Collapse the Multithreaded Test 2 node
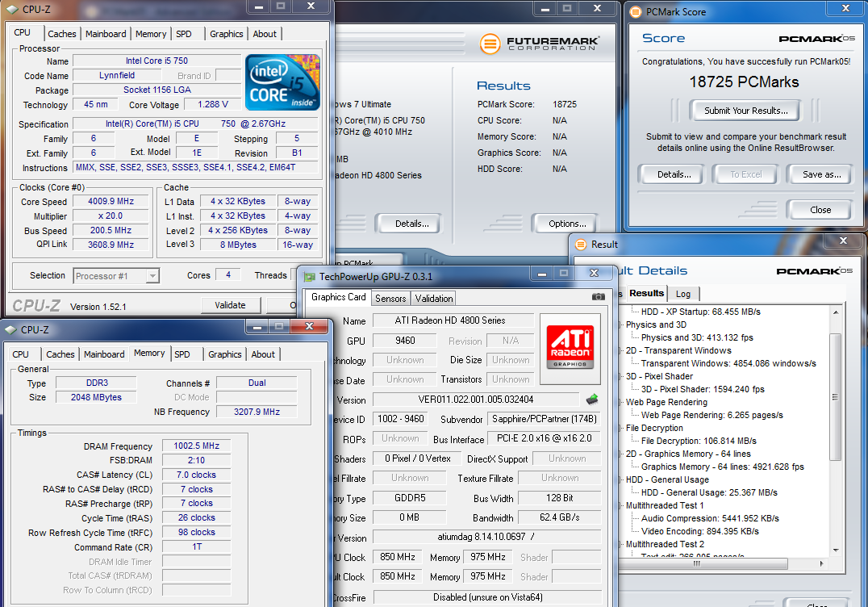The height and width of the screenshot is (607, 868). pyautogui.click(x=620, y=544)
